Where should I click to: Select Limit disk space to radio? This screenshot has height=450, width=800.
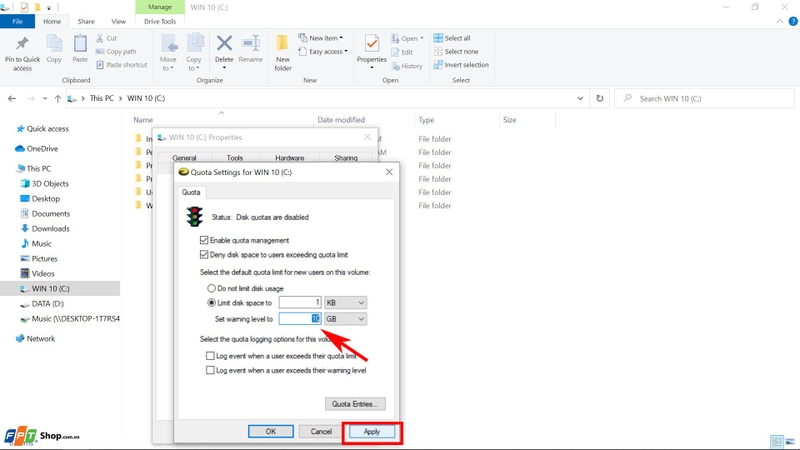(211, 303)
